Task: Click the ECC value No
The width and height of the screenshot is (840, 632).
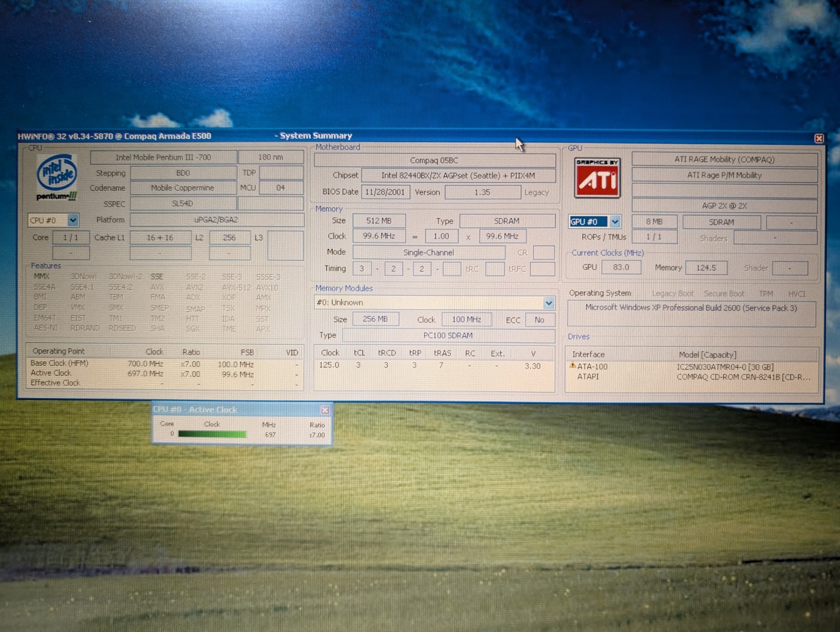Action: click(x=540, y=320)
